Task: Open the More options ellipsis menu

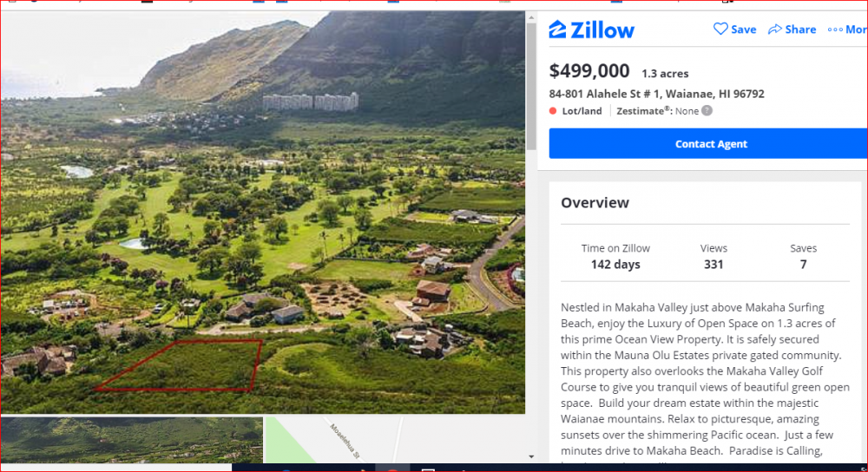Action: (x=835, y=29)
